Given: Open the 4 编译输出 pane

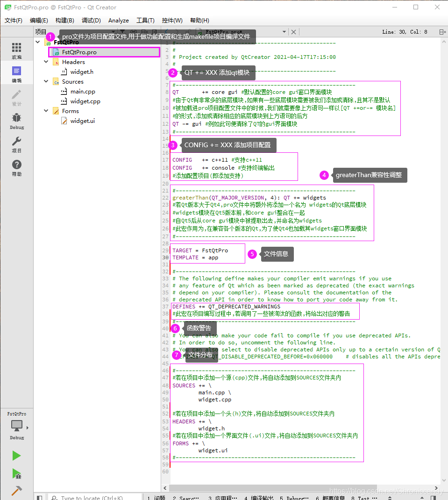Looking at the screenshot, I should [x=259, y=498].
